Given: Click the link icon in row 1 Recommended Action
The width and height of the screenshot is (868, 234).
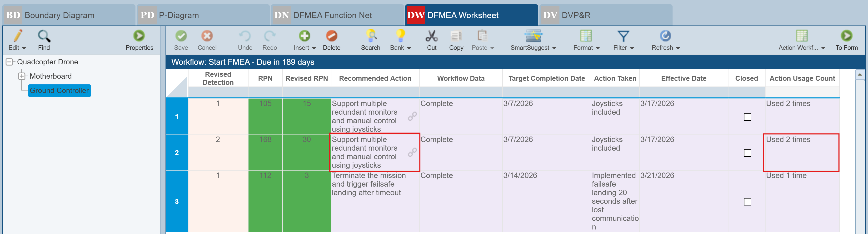Looking at the screenshot, I should [x=412, y=116].
